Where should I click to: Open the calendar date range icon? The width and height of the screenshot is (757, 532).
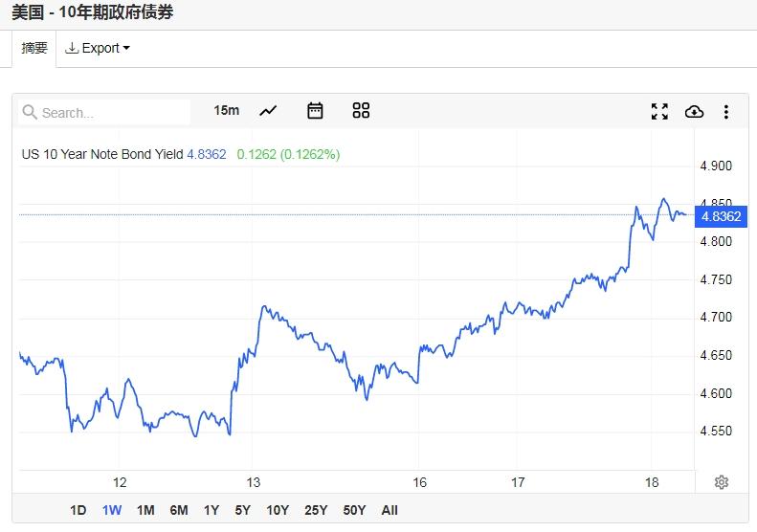point(315,111)
